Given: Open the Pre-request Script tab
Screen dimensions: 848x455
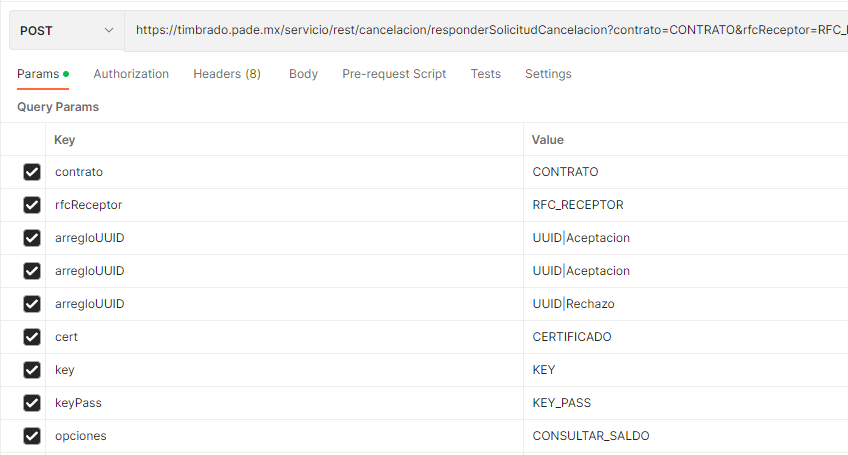Looking at the screenshot, I should tap(394, 74).
